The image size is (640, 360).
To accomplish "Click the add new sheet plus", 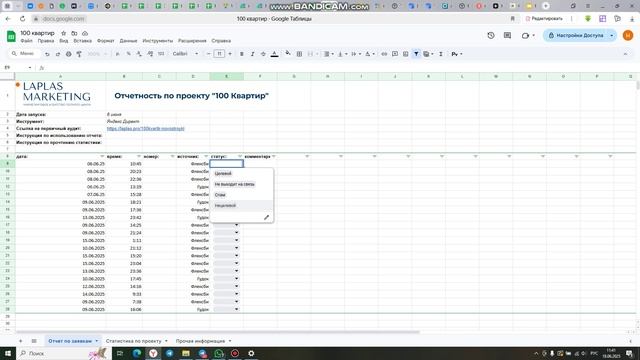I will [20, 341].
